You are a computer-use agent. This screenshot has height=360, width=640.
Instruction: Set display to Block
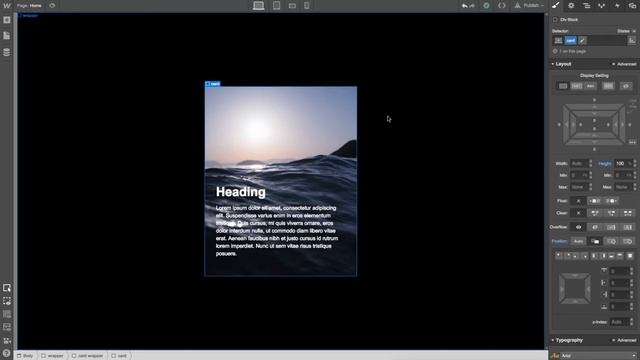tap(563, 86)
